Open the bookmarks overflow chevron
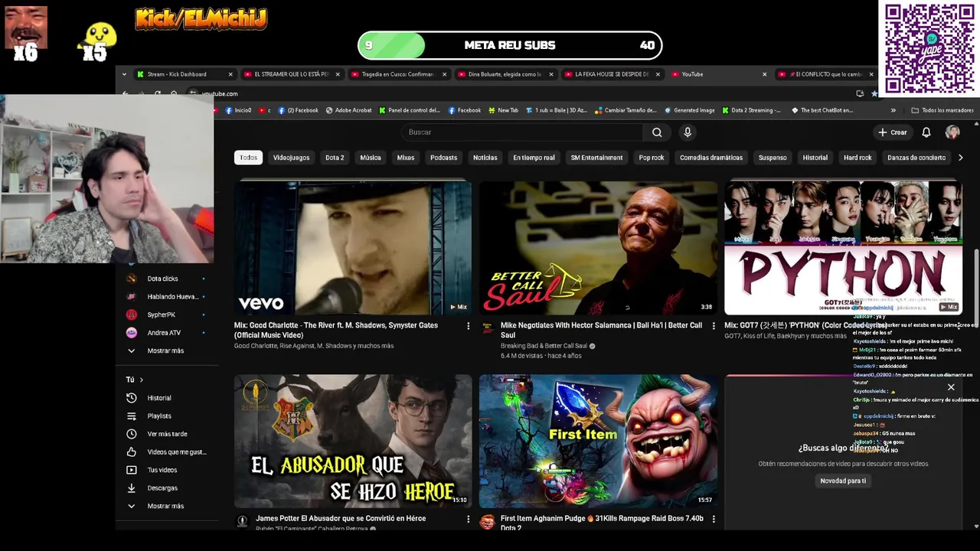The image size is (980, 551). (x=893, y=110)
